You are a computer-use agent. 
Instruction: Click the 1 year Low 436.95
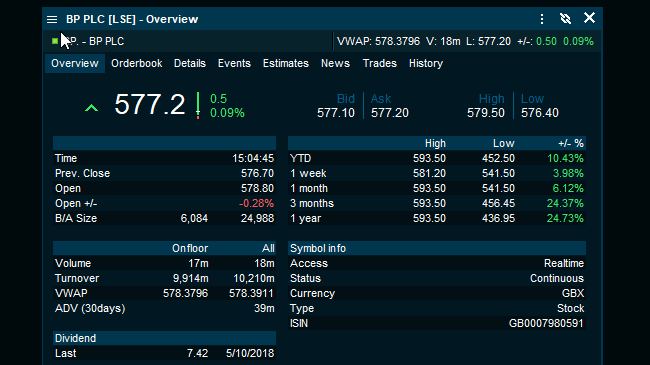[x=498, y=218]
